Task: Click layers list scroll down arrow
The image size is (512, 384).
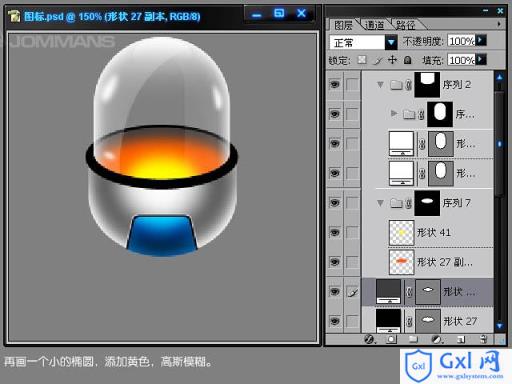Action: pyautogui.click(x=499, y=326)
